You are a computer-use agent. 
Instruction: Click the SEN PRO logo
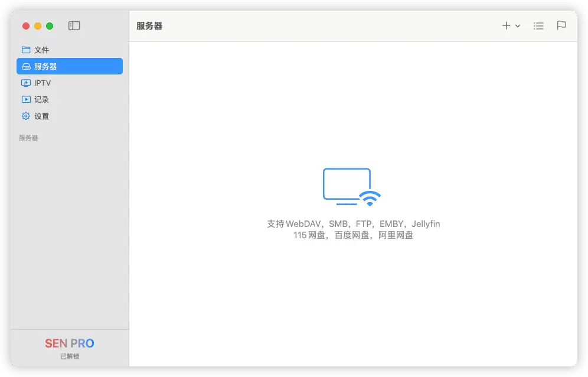pyautogui.click(x=70, y=343)
